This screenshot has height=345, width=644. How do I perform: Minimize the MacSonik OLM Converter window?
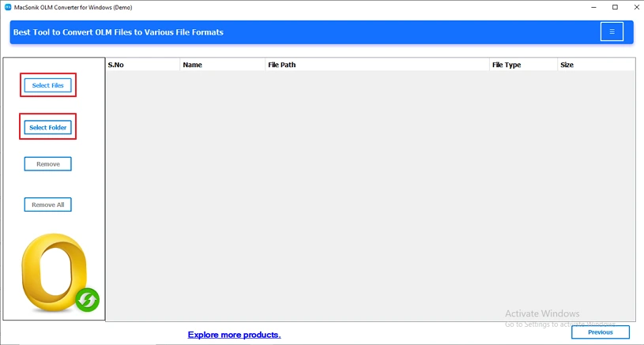[x=593, y=7]
